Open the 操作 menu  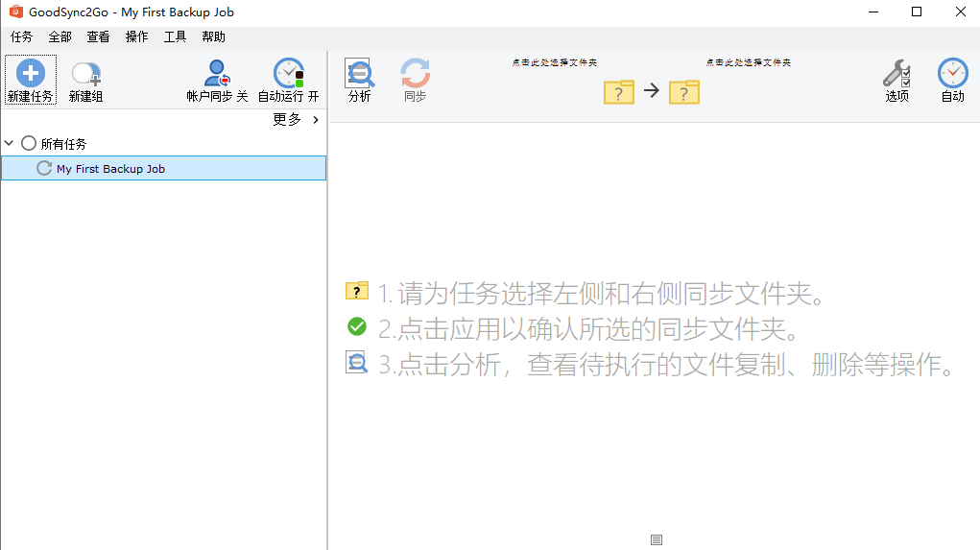137,36
